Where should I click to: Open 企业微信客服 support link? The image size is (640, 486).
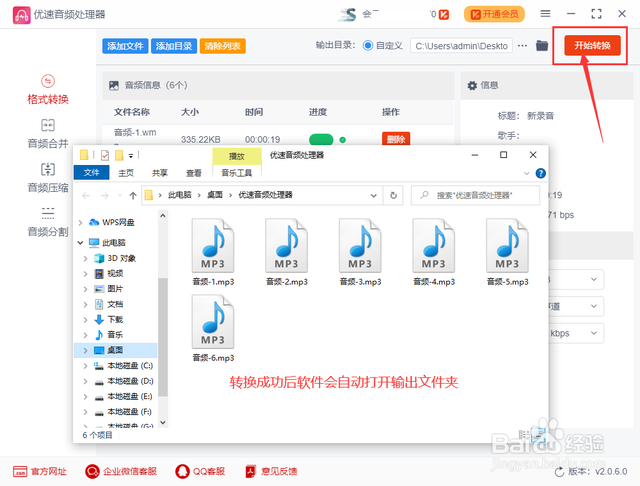[x=121, y=471]
